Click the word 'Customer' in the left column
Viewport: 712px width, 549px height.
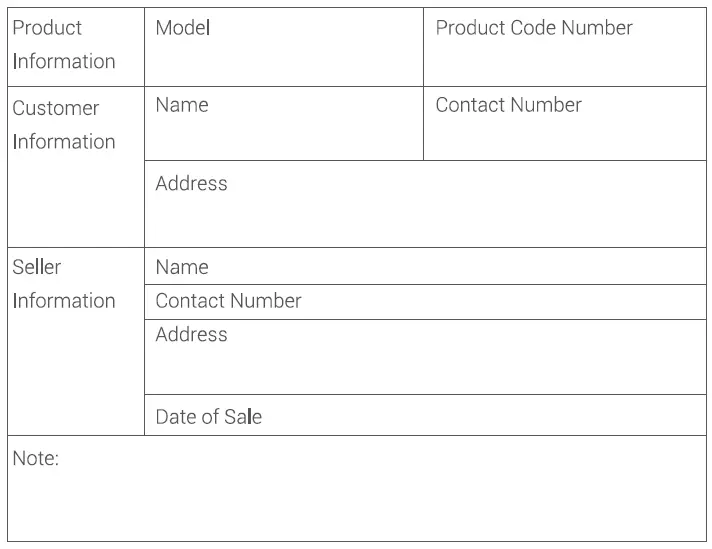click(x=56, y=108)
